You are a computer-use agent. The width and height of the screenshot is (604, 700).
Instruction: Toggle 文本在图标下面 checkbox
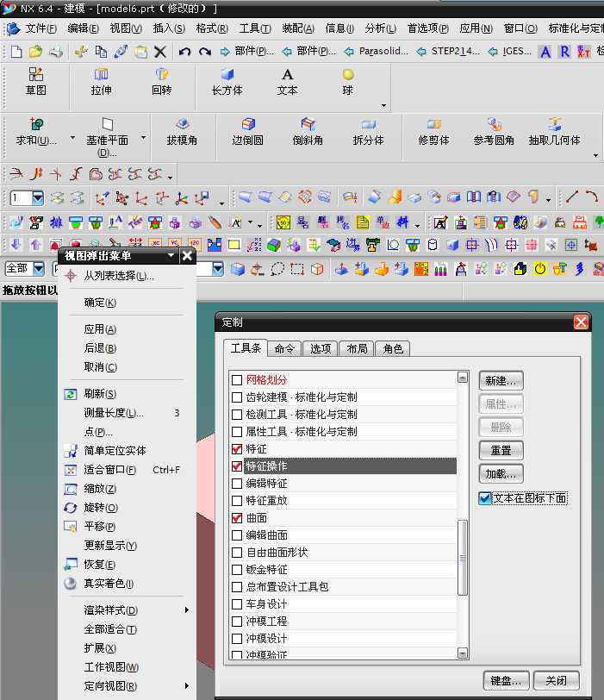[485, 498]
